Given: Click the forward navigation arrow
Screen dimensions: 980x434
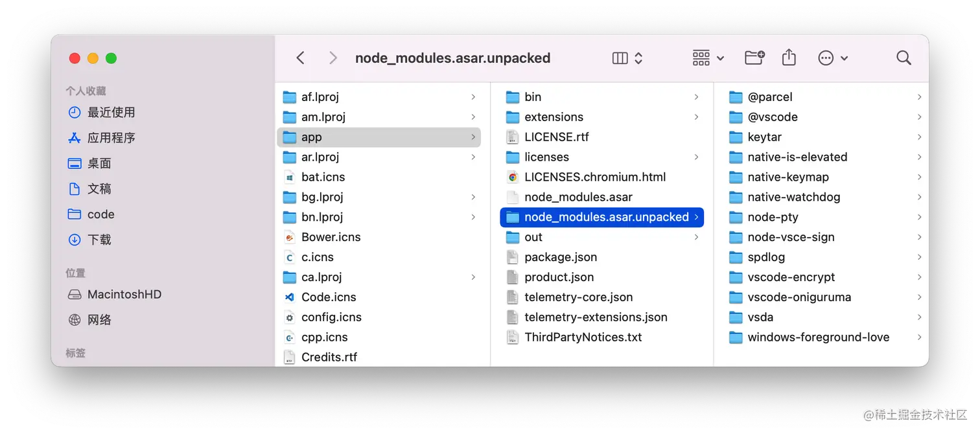Looking at the screenshot, I should click(x=332, y=58).
